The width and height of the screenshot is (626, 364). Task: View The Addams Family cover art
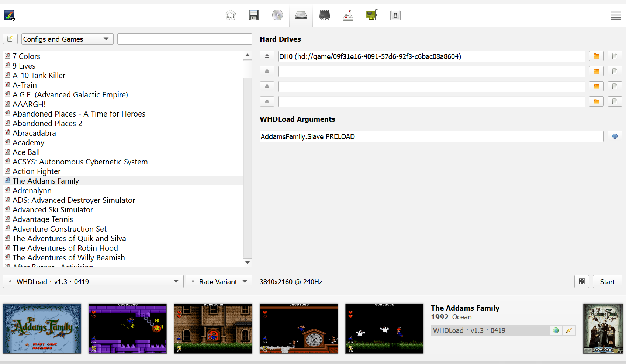603,329
